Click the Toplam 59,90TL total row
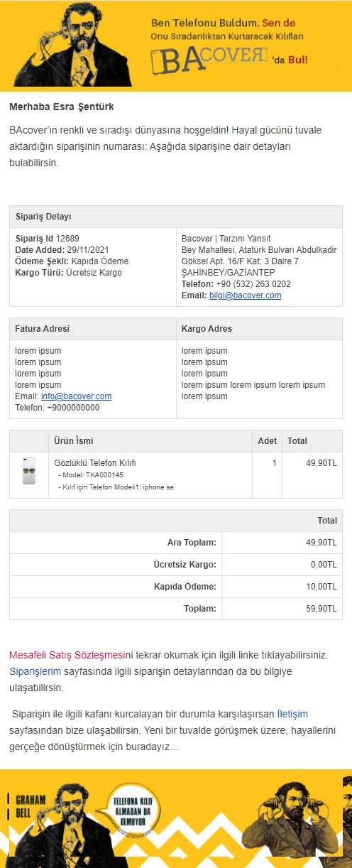The image size is (352, 868). [176, 609]
